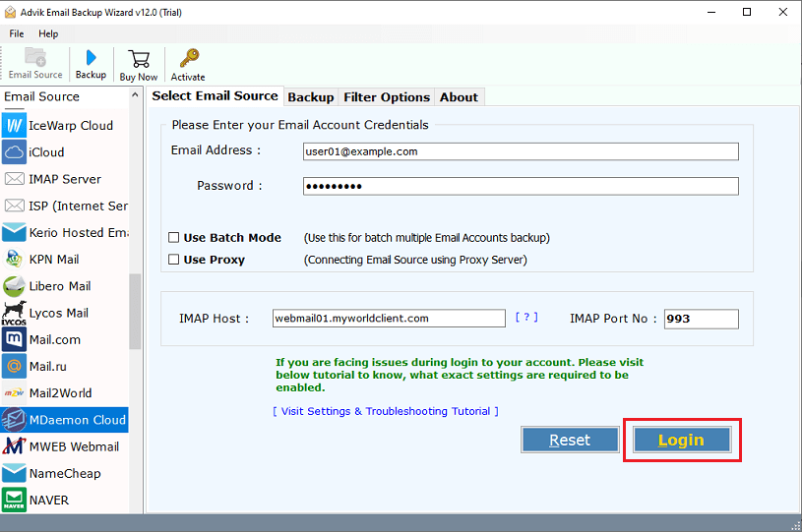Select the KPN Mail icon
This screenshot has width=802, height=532.
[x=14, y=259]
